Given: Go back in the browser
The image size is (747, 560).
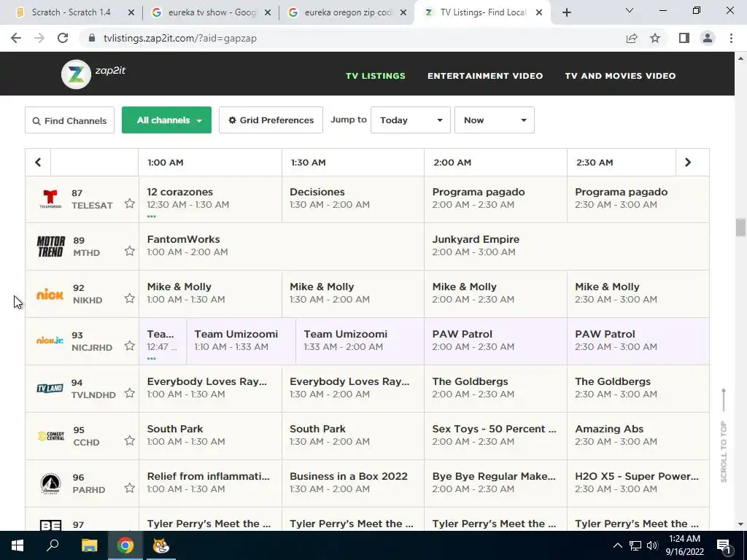Looking at the screenshot, I should point(16,38).
